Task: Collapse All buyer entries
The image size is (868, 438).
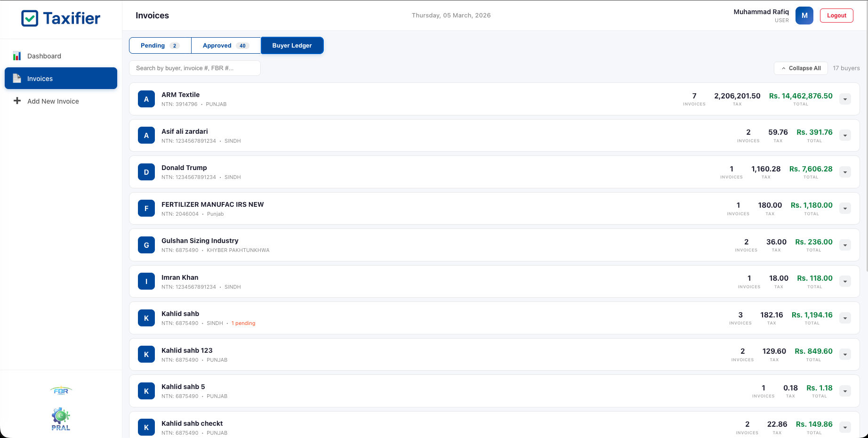Action: pyautogui.click(x=801, y=68)
